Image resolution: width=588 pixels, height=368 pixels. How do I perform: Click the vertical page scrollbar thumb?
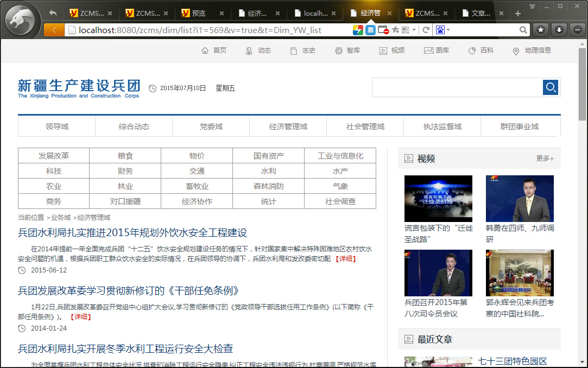point(582,84)
